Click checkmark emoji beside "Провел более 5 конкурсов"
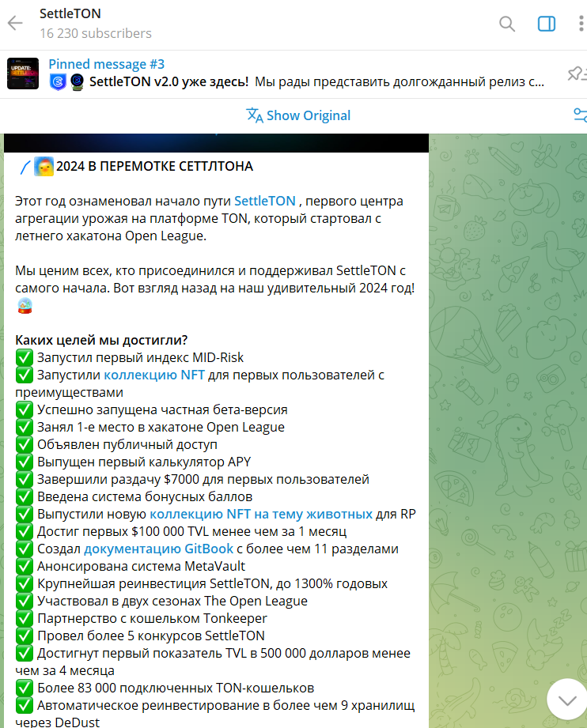 click(25, 636)
